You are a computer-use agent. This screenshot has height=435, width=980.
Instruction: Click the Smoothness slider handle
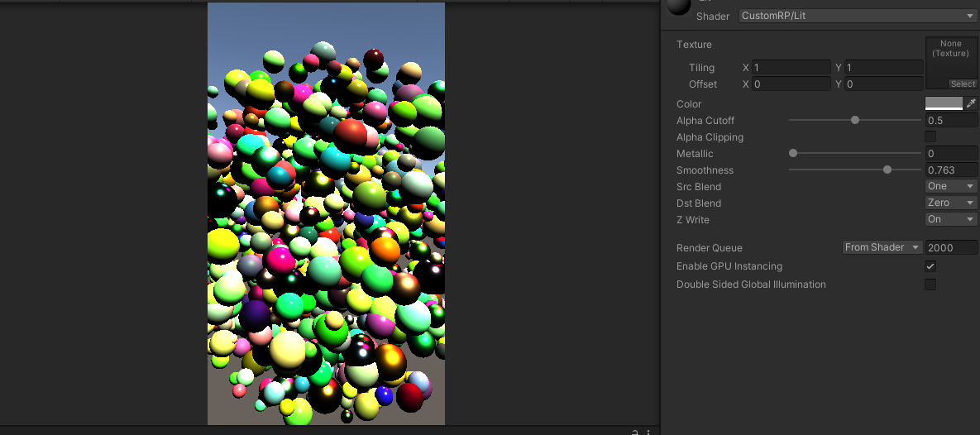pos(887,170)
